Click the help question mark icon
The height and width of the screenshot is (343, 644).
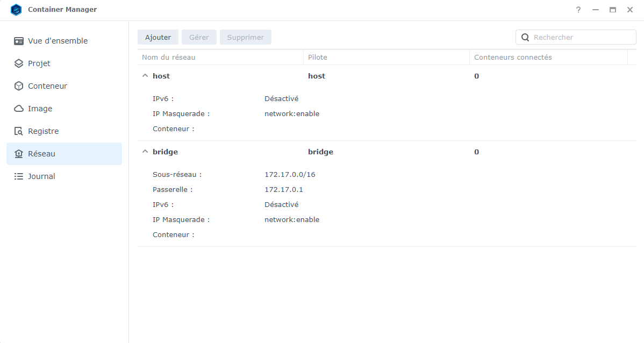point(578,9)
